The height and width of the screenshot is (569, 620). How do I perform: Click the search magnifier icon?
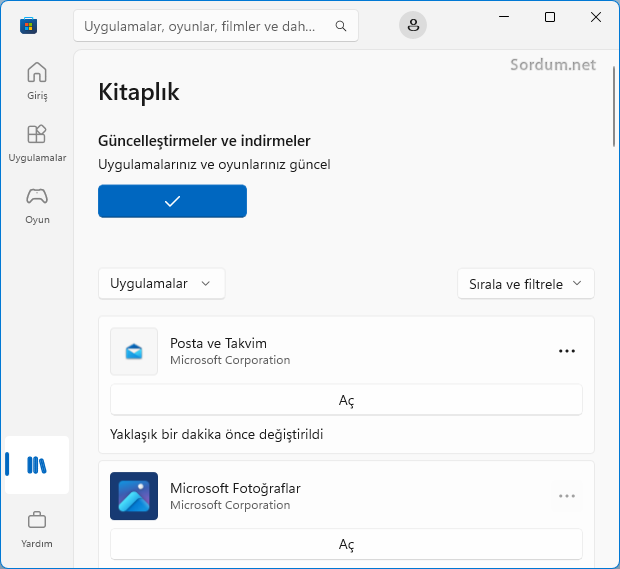click(341, 26)
